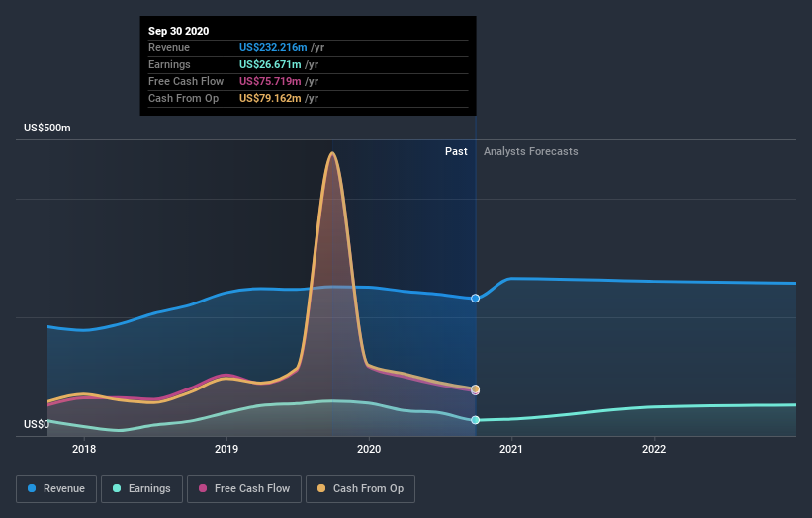This screenshot has width=812, height=518.
Task: Click the 'Past' label
Action: (x=456, y=151)
